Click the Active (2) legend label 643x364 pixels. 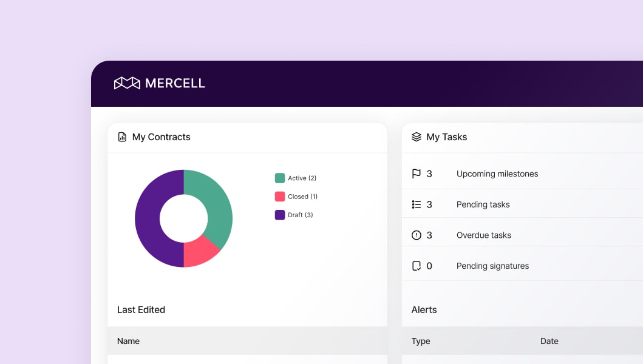pyautogui.click(x=302, y=178)
